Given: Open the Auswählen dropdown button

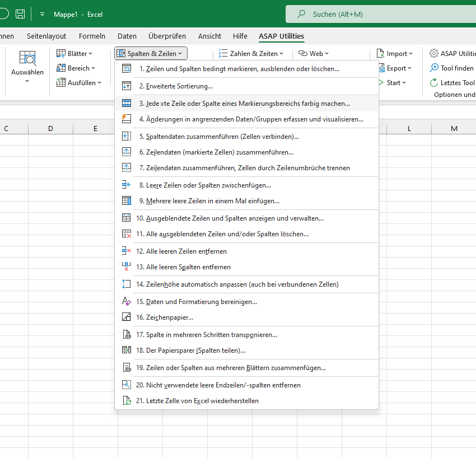Looking at the screenshot, I should coord(27,67).
